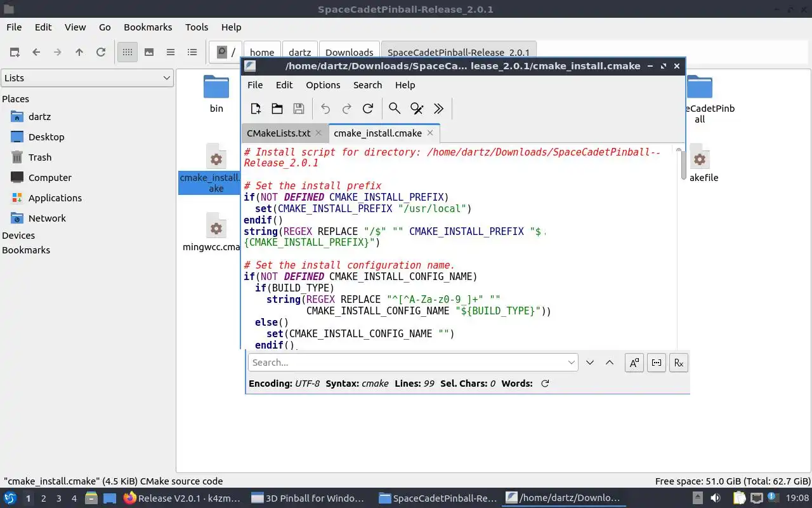Open Find with the magnifier toolbar icon

[x=395, y=109]
